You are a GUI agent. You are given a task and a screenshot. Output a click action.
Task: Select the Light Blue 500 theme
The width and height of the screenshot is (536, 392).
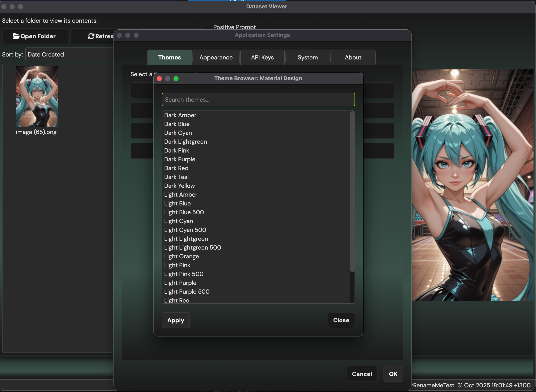[x=184, y=212]
